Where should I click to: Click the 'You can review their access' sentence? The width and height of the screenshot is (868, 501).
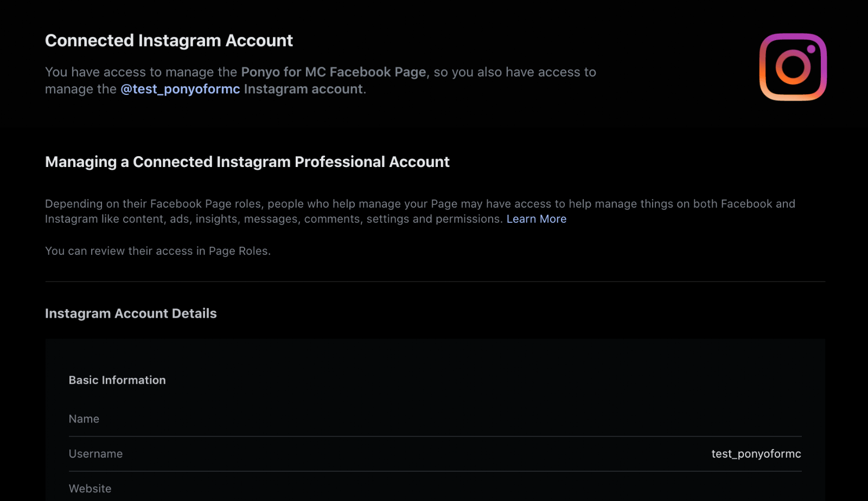(158, 251)
